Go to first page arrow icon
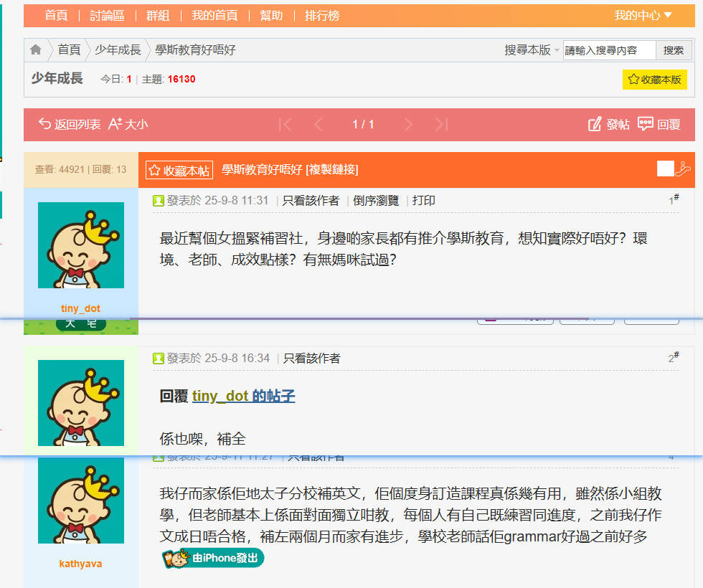This screenshot has height=588, width=703. (286, 124)
